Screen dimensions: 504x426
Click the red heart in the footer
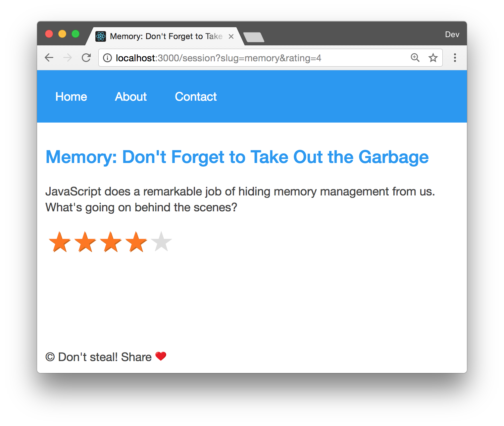(x=161, y=356)
